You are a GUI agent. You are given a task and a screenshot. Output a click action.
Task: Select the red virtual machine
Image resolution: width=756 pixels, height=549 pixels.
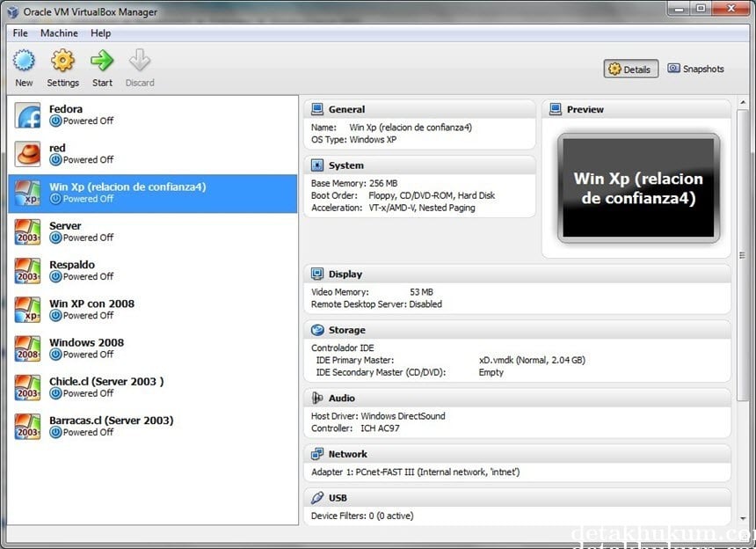[x=153, y=154]
